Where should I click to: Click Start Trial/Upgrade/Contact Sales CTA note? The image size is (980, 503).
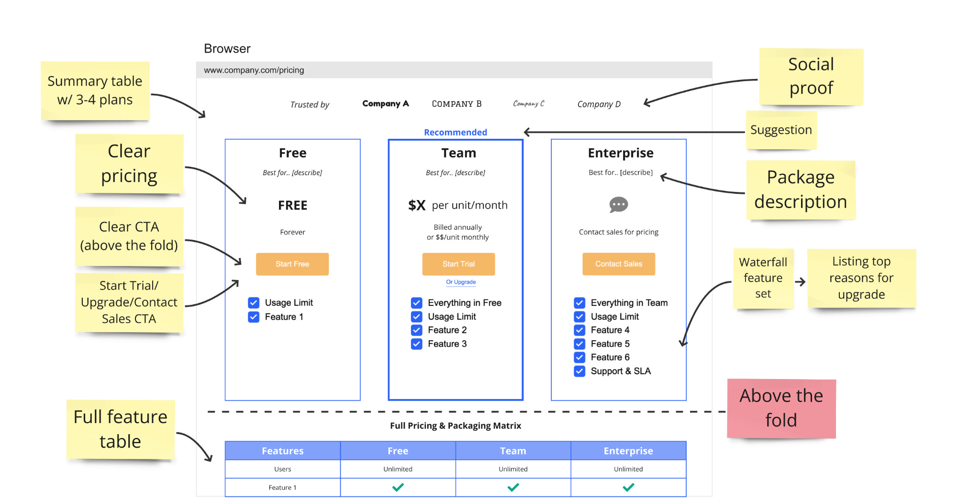click(x=129, y=302)
